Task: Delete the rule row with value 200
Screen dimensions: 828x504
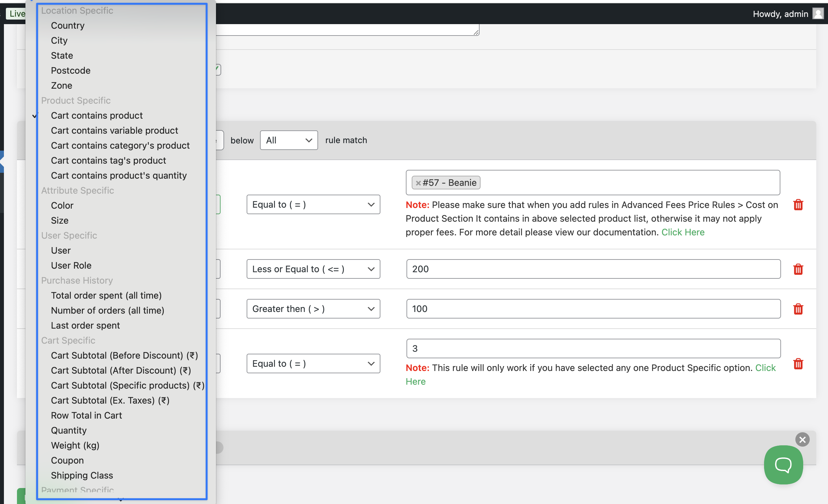Action: point(798,269)
